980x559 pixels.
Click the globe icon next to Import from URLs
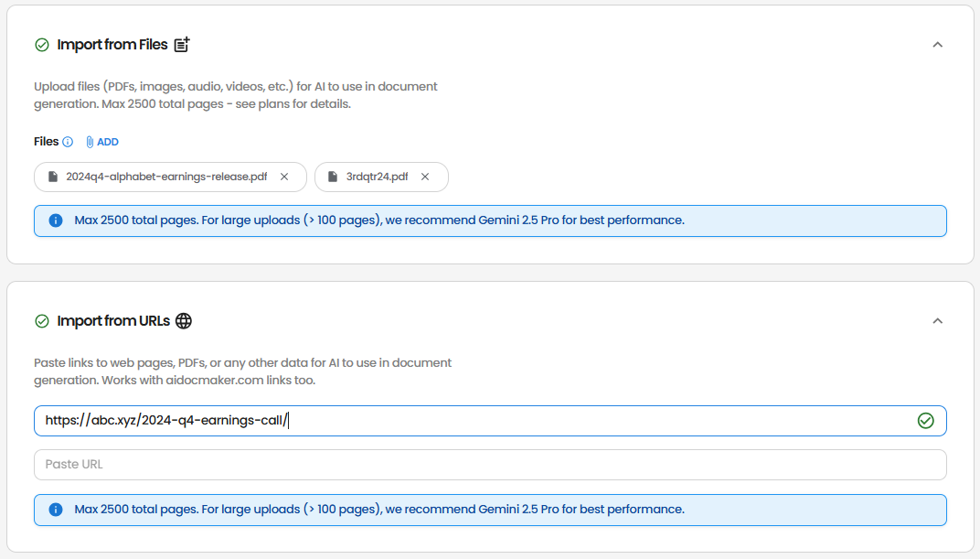(x=184, y=321)
